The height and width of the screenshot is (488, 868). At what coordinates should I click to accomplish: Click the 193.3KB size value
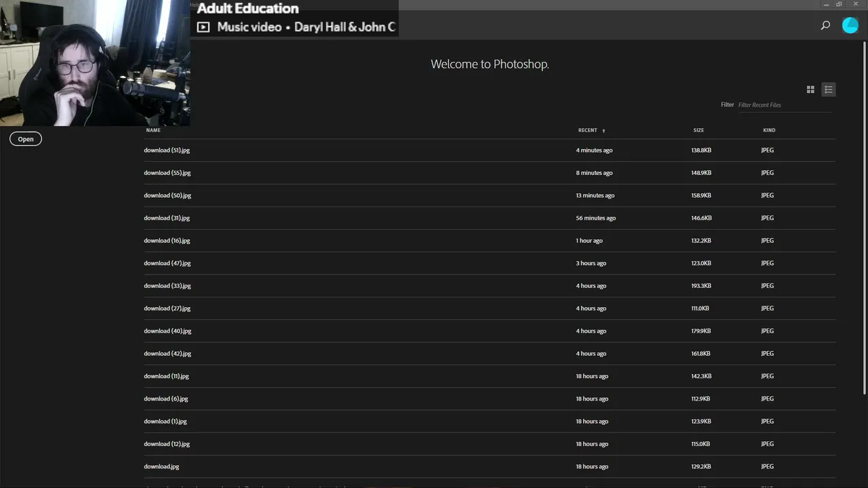(701, 286)
